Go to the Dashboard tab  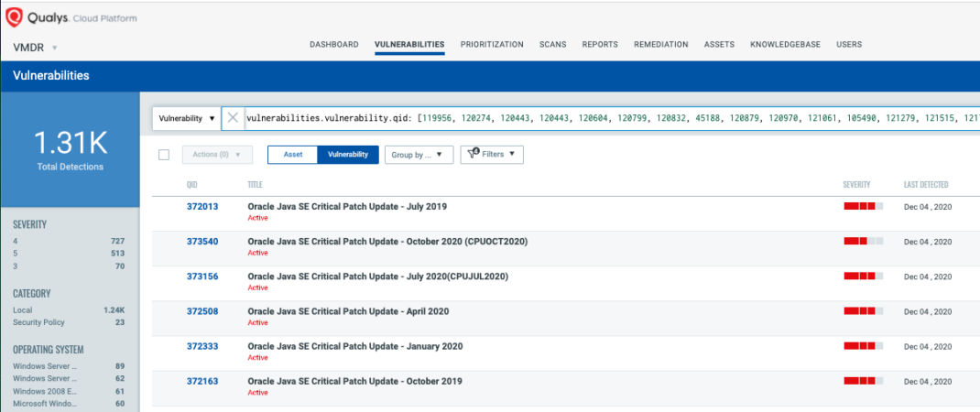point(334,44)
